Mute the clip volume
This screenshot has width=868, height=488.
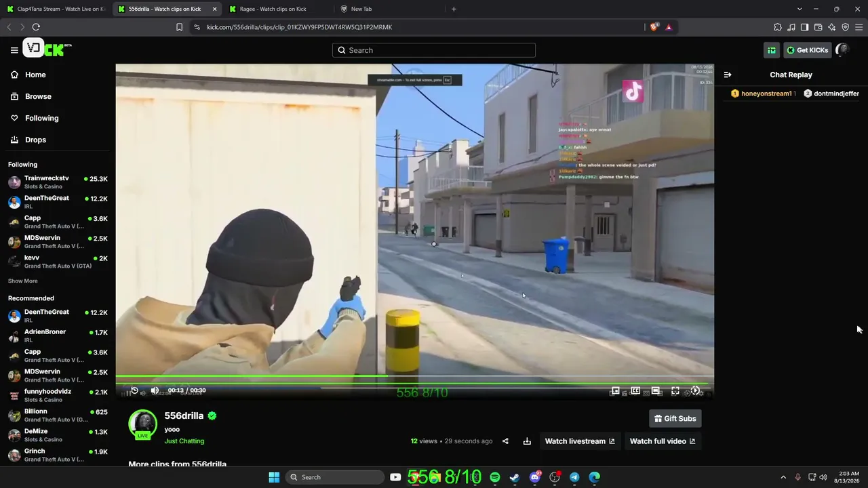coord(155,390)
